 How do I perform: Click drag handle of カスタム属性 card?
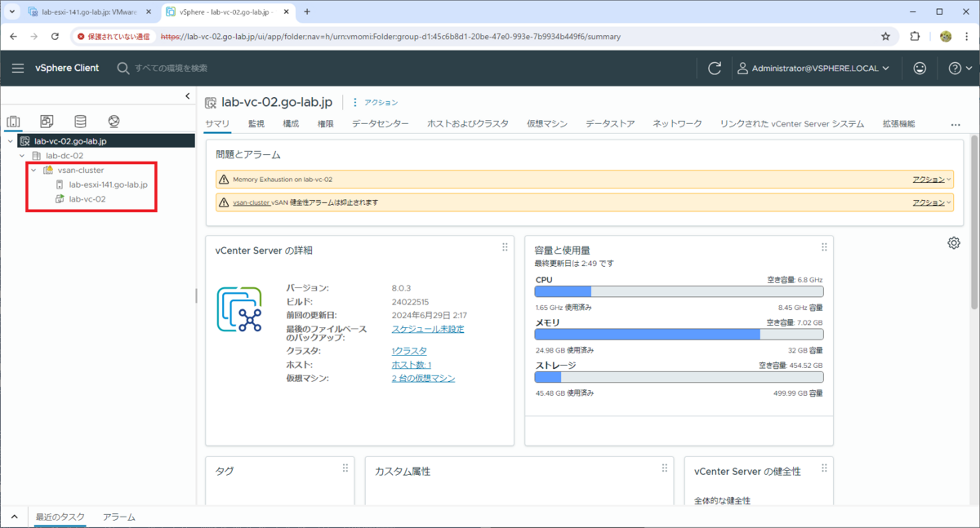(665, 468)
